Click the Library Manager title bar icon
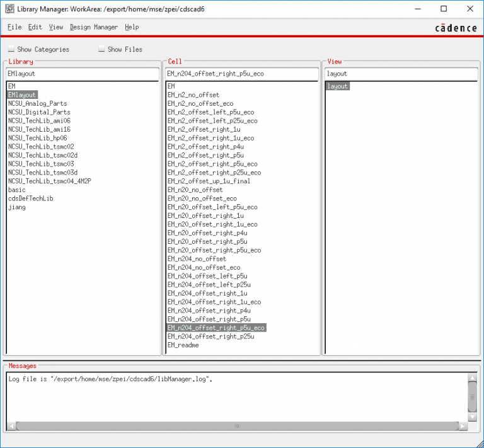Viewport: 484px width, 448px height. click(x=9, y=9)
